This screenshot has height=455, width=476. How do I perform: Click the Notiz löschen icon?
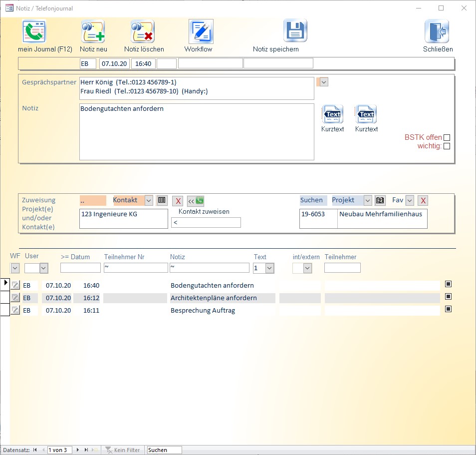(143, 32)
